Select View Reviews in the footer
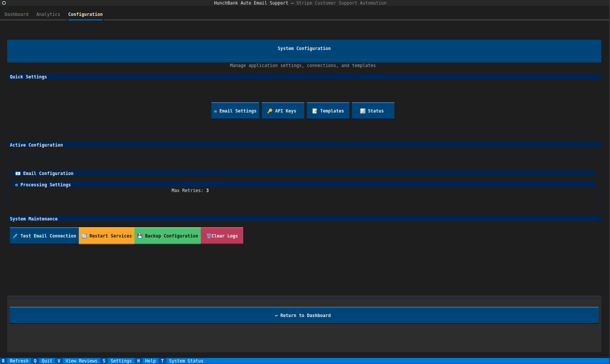 click(x=81, y=361)
